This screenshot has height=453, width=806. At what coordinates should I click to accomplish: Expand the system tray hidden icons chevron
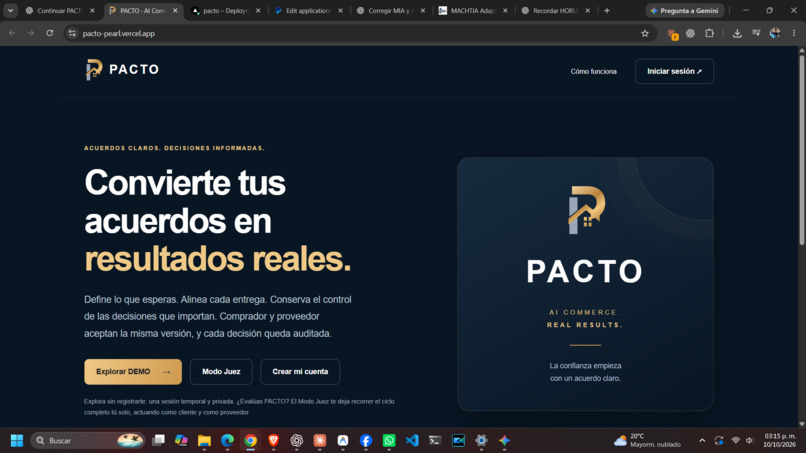coord(702,441)
